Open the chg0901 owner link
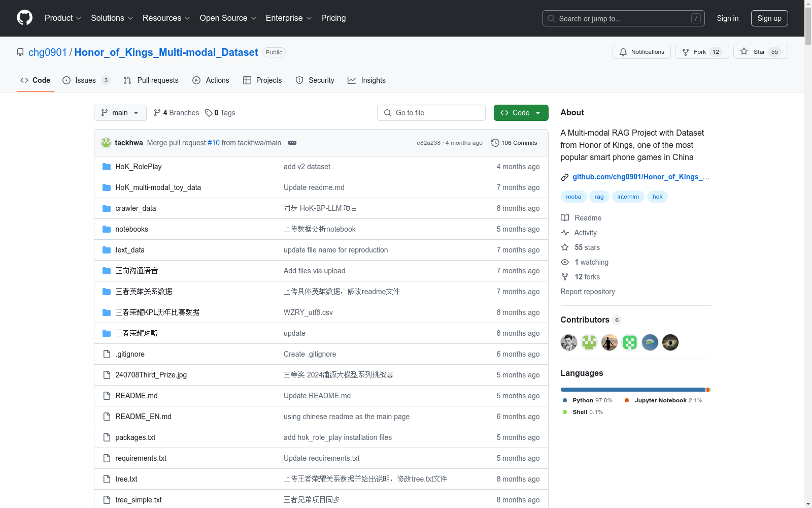The height and width of the screenshot is (508, 812). click(x=48, y=52)
